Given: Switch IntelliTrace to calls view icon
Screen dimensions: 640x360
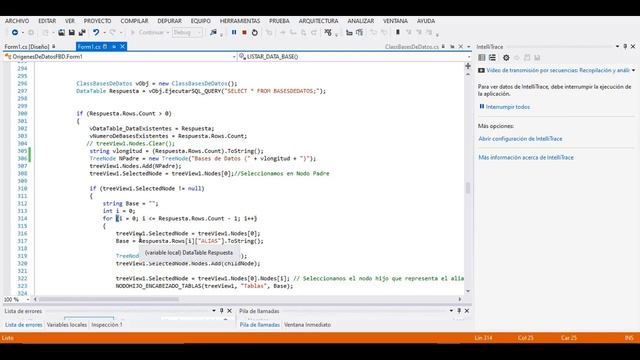Looking at the screenshot, I should [x=493, y=58].
